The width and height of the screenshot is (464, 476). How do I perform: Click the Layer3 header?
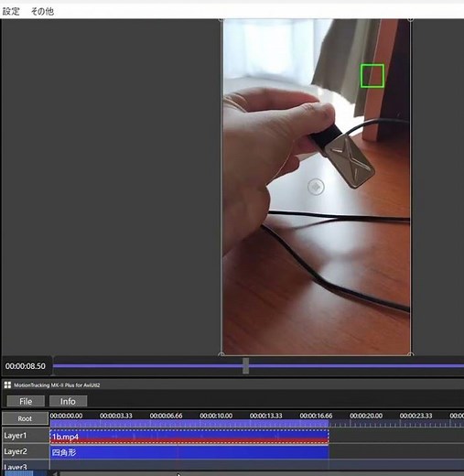[25, 466]
